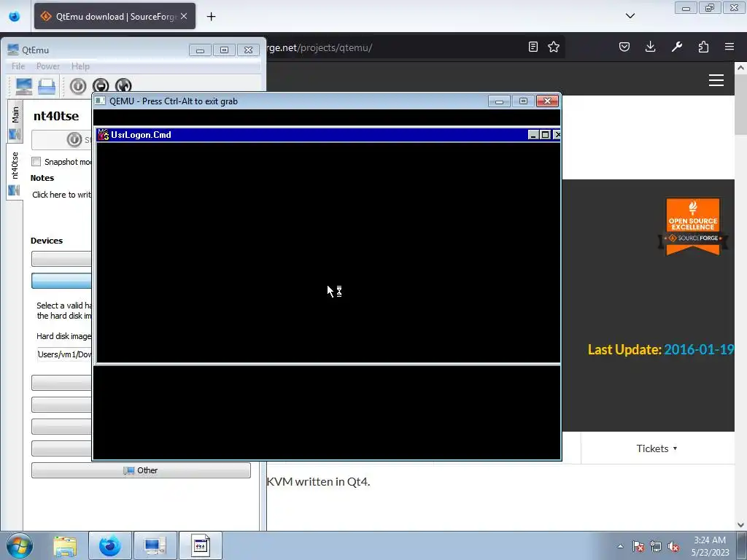The image size is (747, 560).
Task: Open the Power menu in QtEmu
Action: [48, 66]
